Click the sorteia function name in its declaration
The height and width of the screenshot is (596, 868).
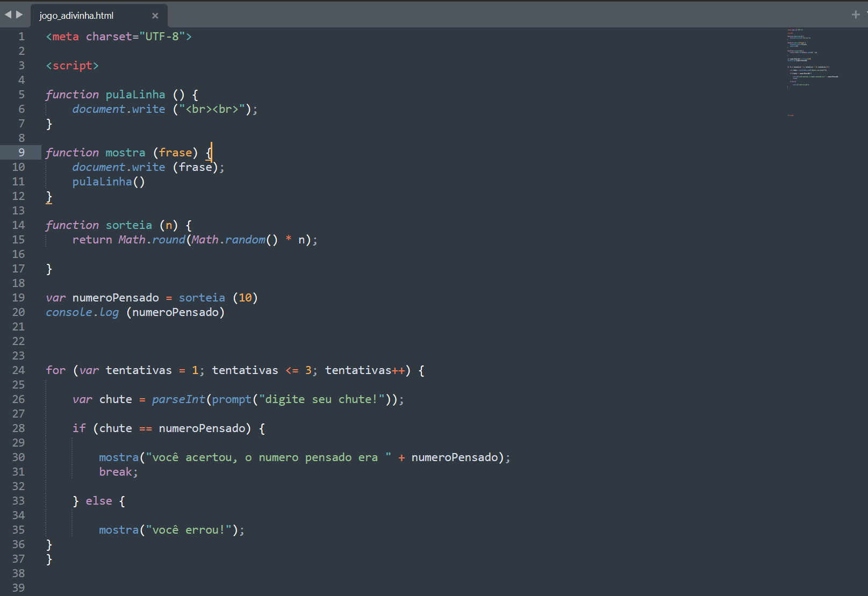[129, 225]
